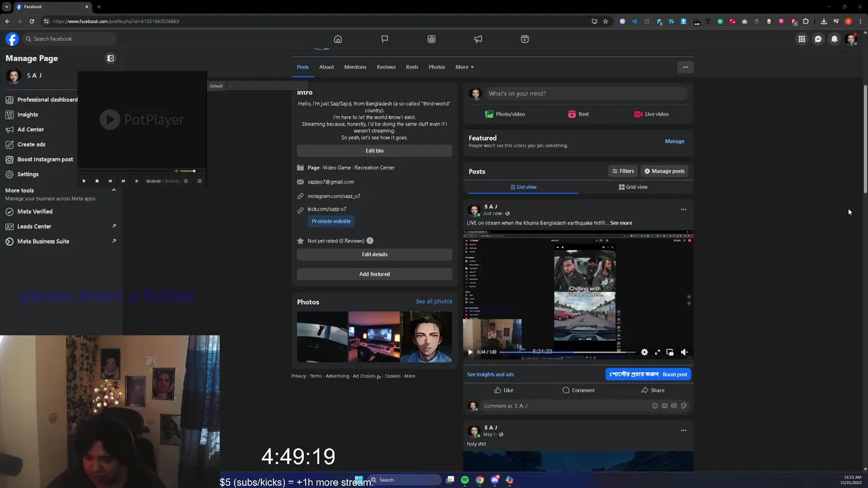Open the Facebook Home icon
Screen dimensions: 868x488
(338, 39)
